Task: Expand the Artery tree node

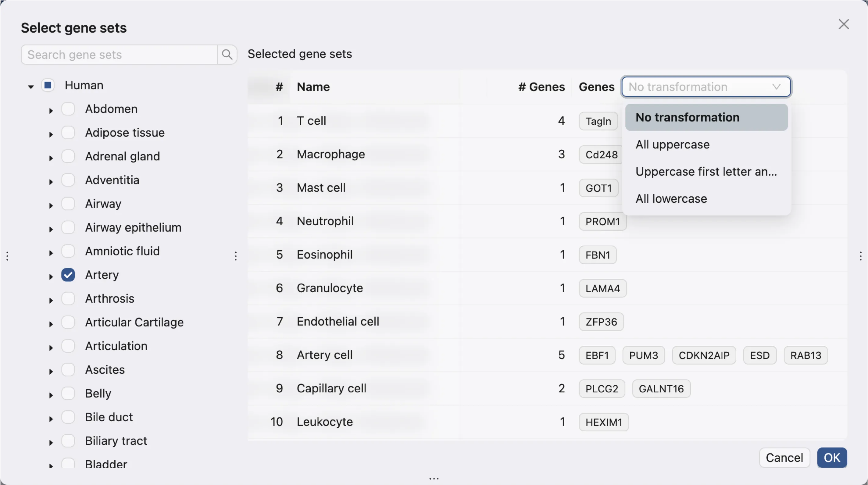Action: pyautogui.click(x=51, y=276)
